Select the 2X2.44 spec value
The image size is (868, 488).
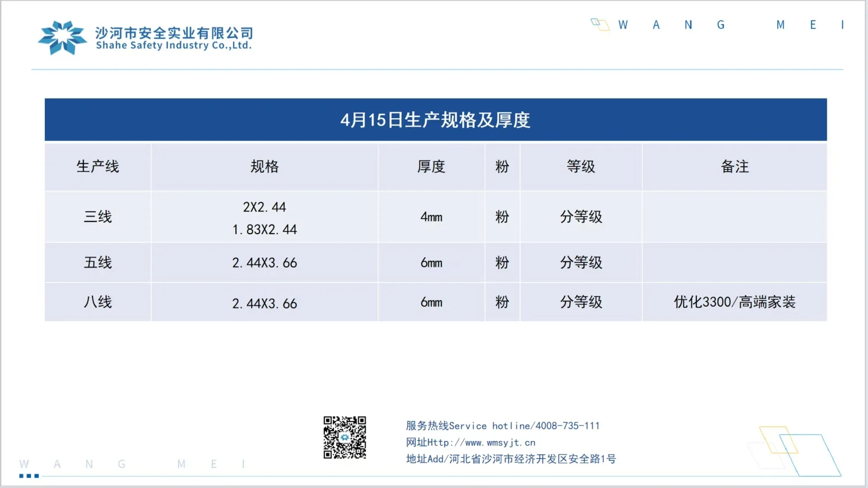265,207
